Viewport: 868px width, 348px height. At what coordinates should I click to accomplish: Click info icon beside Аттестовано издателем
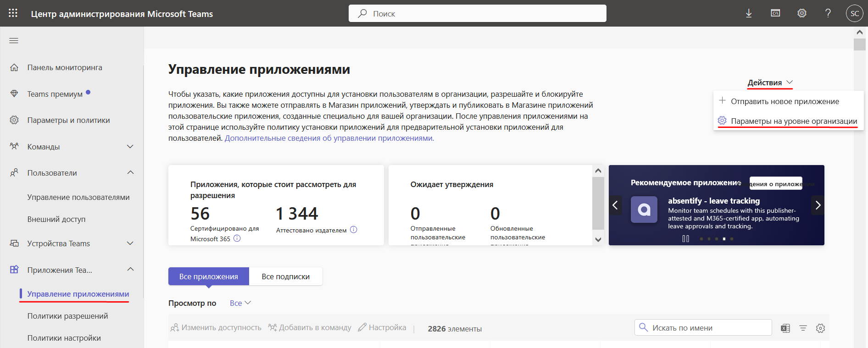coord(353,230)
